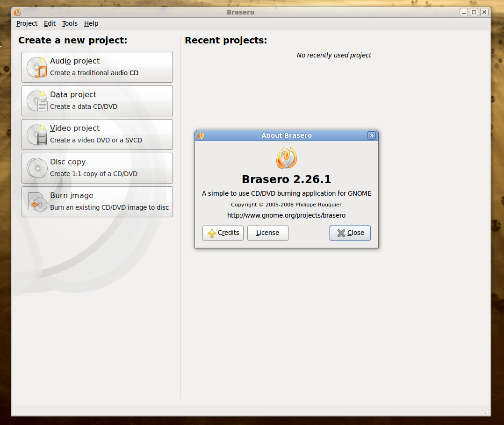The image size is (504, 425).
Task: Close the About Brasero dialog via Close button
Action: [350, 233]
